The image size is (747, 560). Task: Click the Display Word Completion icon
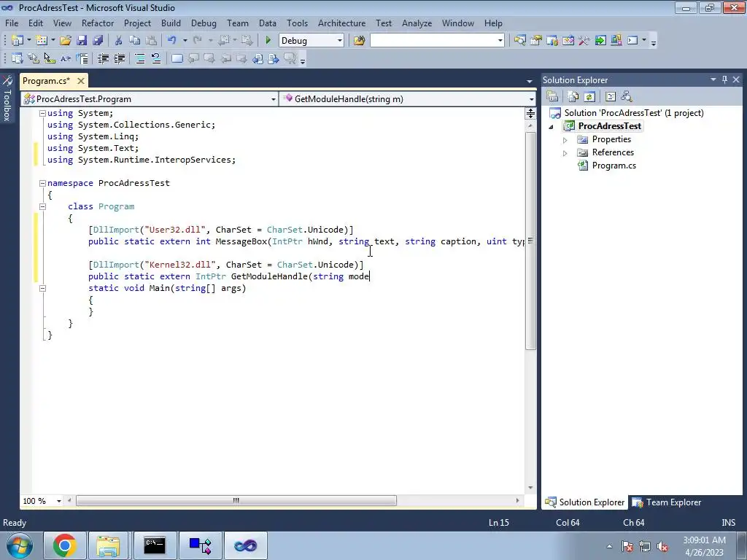click(x=65, y=58)
